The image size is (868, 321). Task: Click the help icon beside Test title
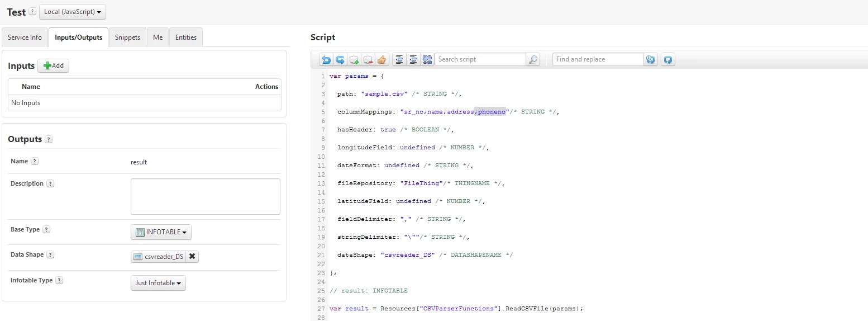tap(32, 11)
